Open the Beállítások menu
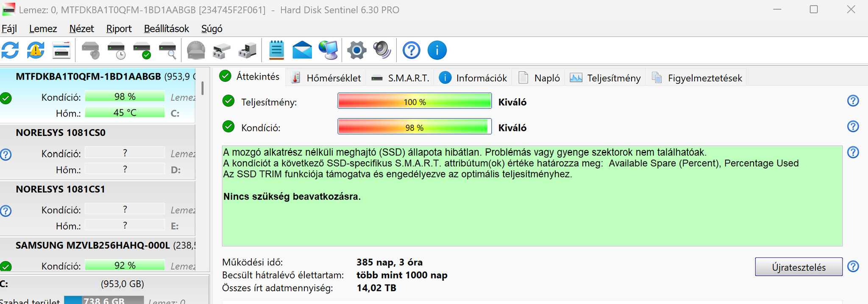The width and height of the screenshot is (868, 304). [x=166, y=29]
